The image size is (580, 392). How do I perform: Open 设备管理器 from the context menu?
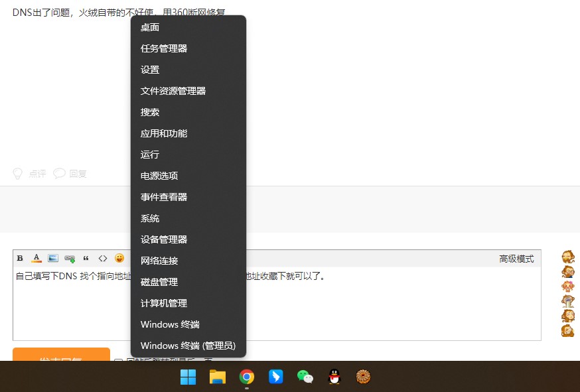pos(165,239)
